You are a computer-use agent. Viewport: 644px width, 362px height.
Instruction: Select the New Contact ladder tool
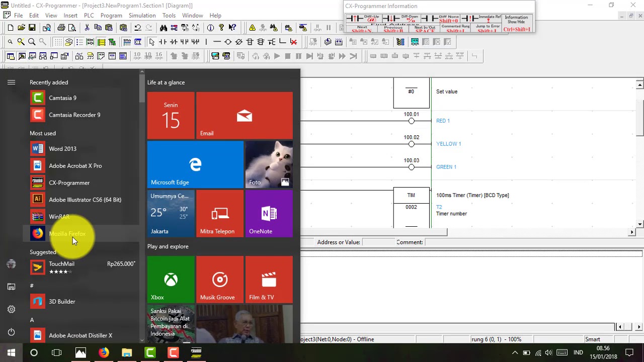(163, 42)
